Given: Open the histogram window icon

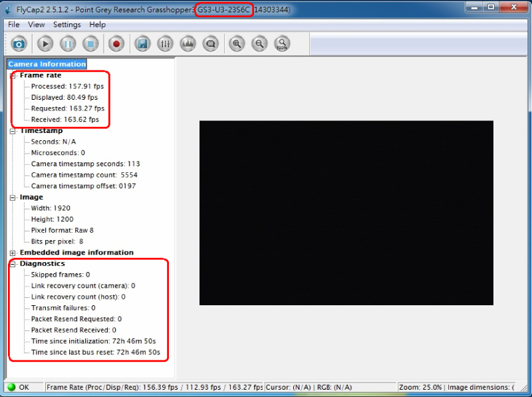Looking at the screenshot, I should 188,44.
